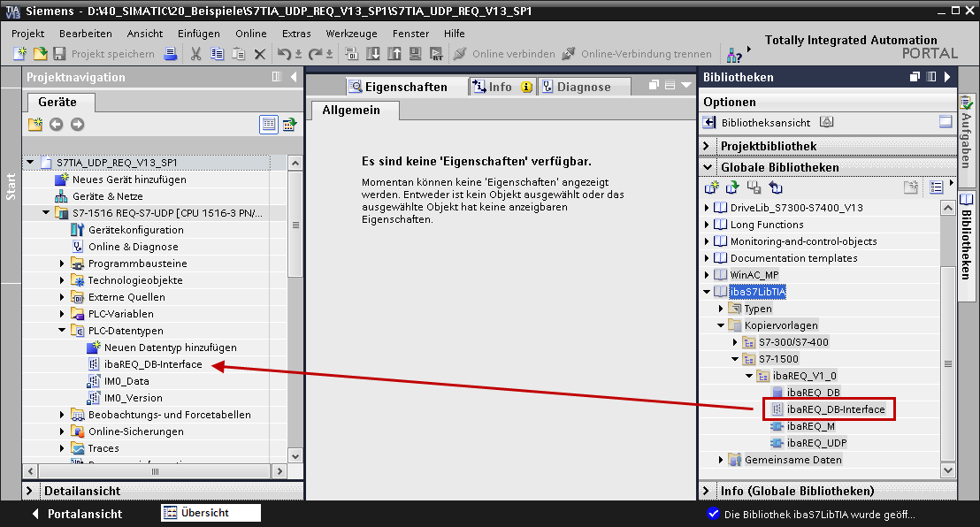The image size is (980, 527).
Task: Create new project via toolbar icon
Action: coord(20,54)
